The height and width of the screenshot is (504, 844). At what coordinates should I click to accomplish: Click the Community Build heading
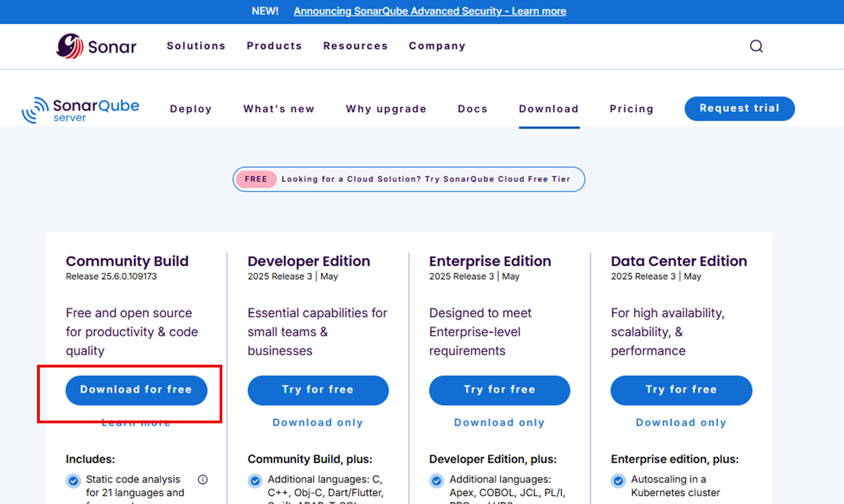point(127,261)
